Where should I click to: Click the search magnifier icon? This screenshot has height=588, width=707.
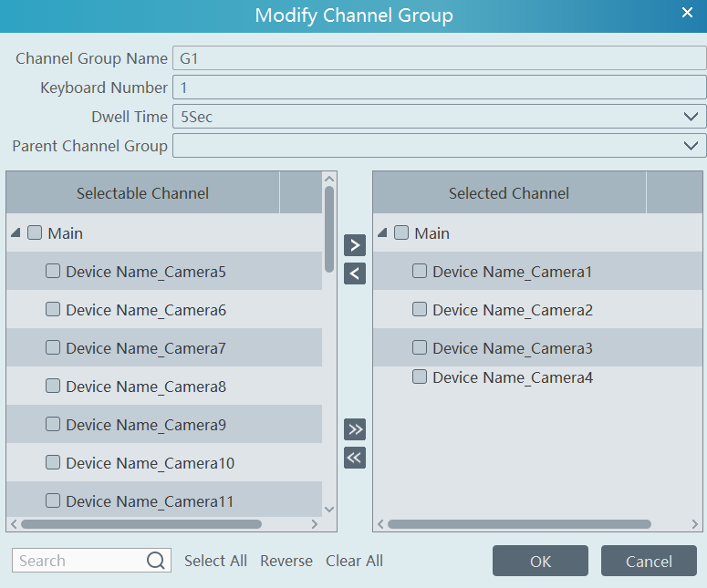coord(156,561)
